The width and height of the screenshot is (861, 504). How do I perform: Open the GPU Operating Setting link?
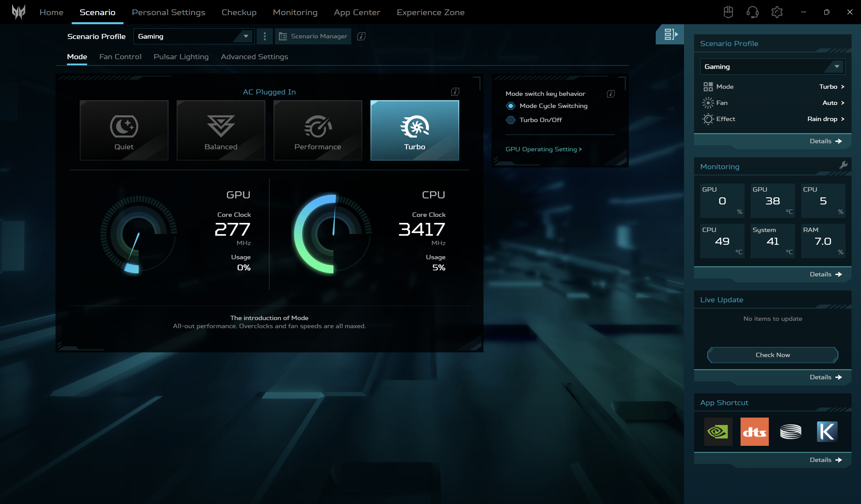click(x=543, y=149)
